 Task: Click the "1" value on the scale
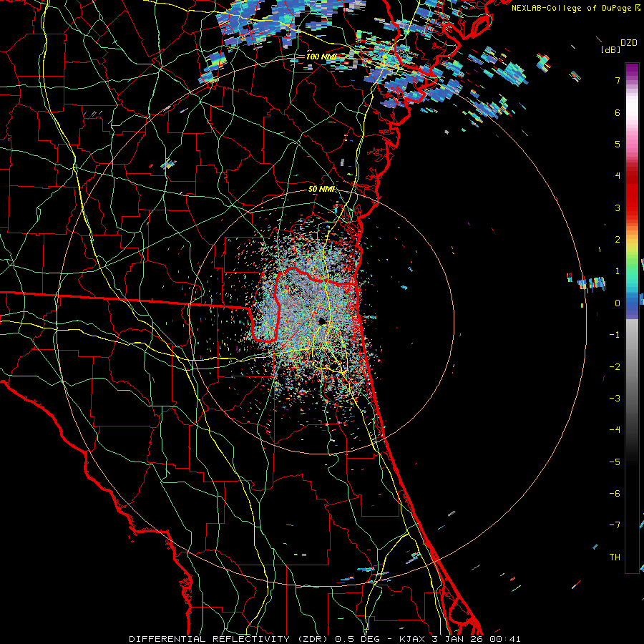coord(618,271)
